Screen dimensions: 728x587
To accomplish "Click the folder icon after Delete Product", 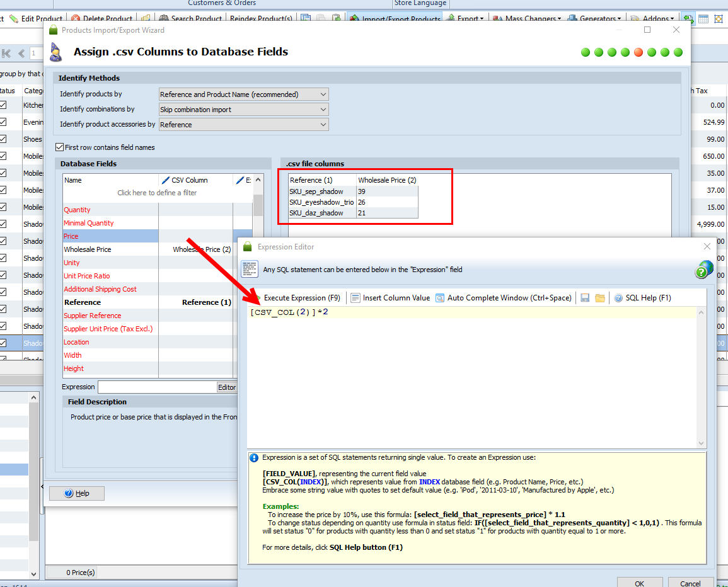I will click(x=146, y=18).
